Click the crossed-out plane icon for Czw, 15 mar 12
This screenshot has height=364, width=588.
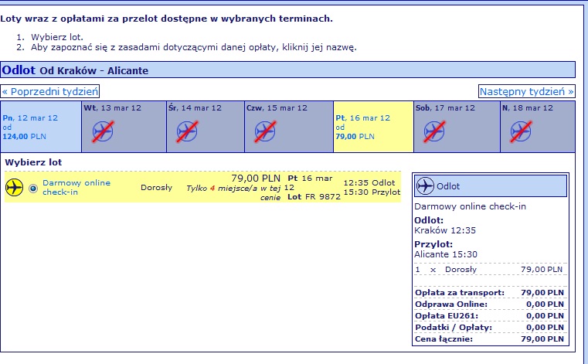click(265, 131)
